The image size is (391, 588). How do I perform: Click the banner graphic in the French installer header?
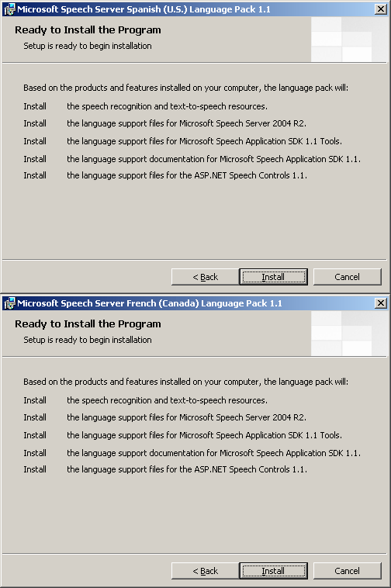point(350,334)
